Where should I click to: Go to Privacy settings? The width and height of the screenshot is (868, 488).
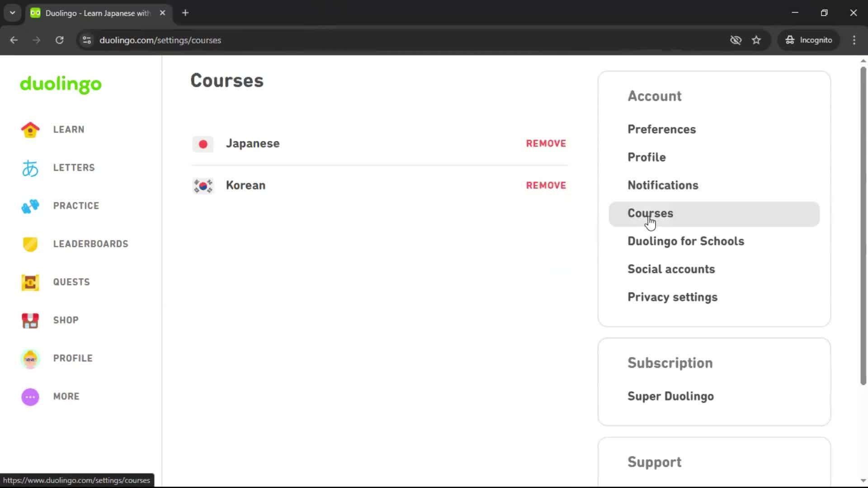(x=672, y=297)
